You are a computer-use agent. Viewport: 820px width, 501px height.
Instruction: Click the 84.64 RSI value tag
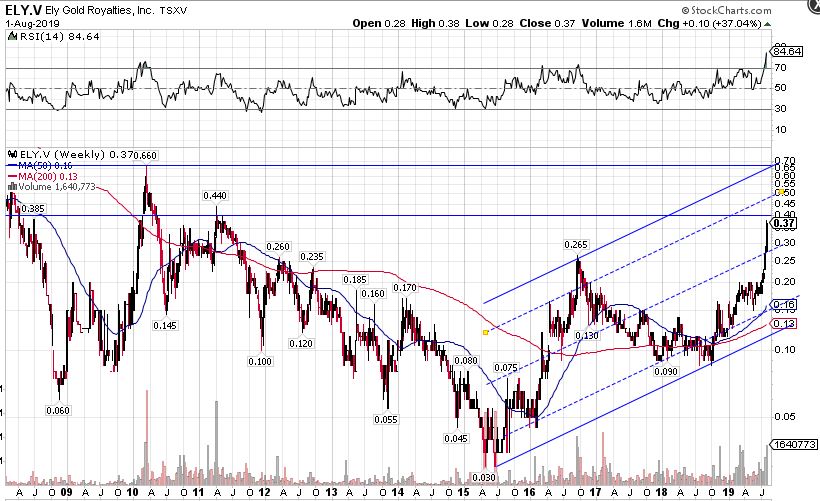click(x=788, y=51)
